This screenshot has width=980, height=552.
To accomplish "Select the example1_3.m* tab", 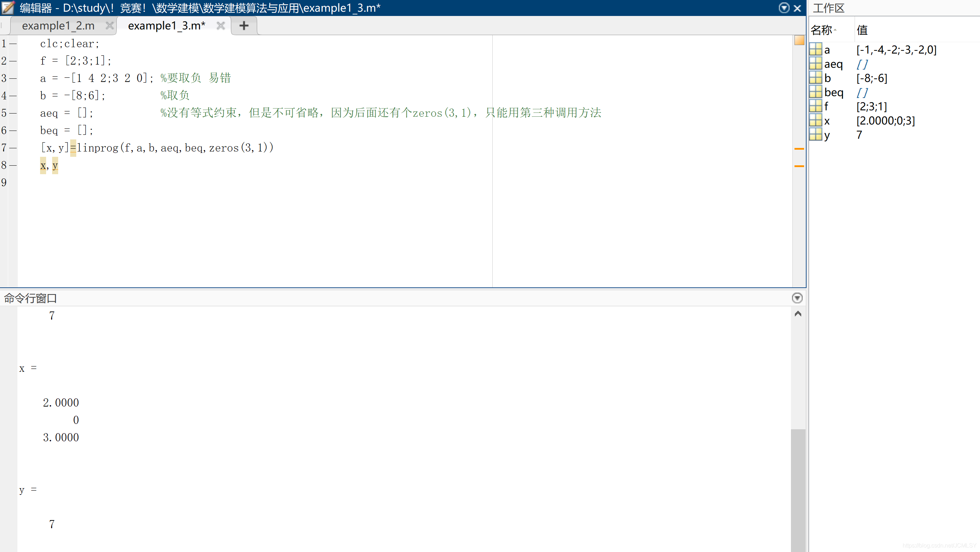I will 166,26.
